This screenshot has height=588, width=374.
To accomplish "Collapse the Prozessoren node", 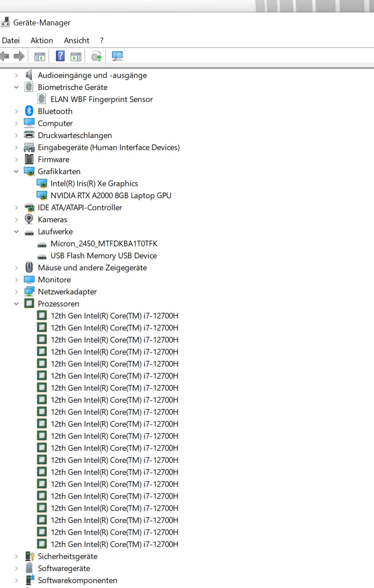I will [16, 304].
